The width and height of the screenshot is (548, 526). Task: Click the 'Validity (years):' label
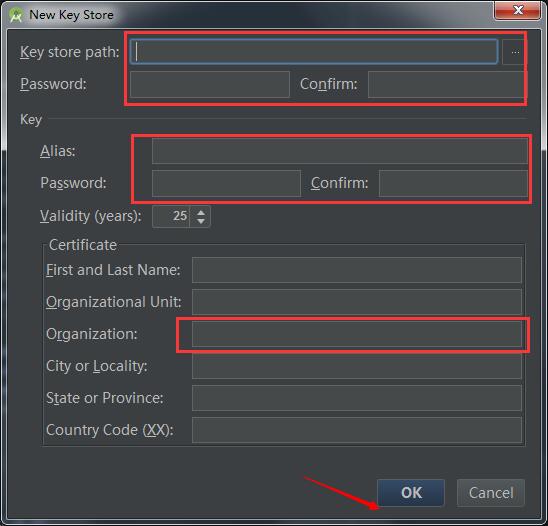tap(91, 216)
